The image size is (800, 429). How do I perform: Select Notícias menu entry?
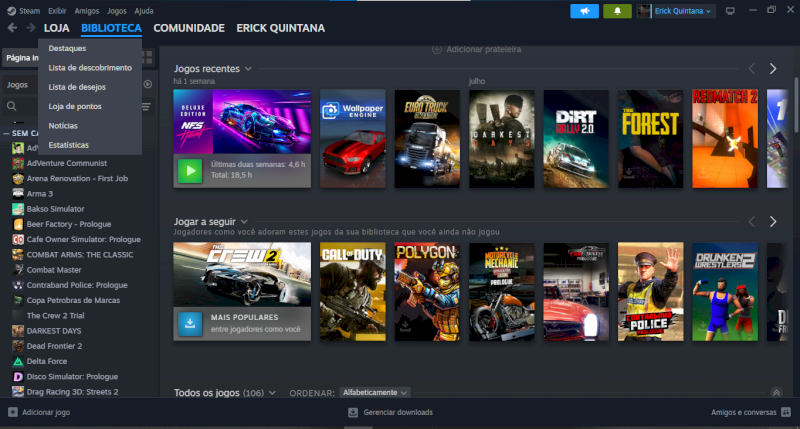tap(63, 125)
